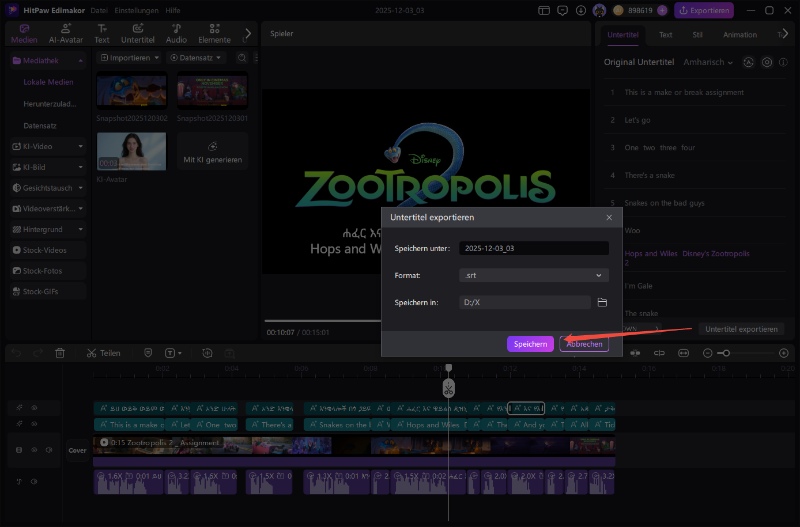Open the Format .srt dropdown
This screenshot has height=527, width=800.
(533, 275)
